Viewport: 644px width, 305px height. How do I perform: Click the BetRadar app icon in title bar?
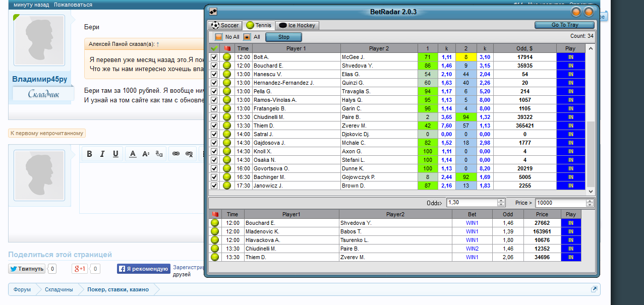click(213, 12)
